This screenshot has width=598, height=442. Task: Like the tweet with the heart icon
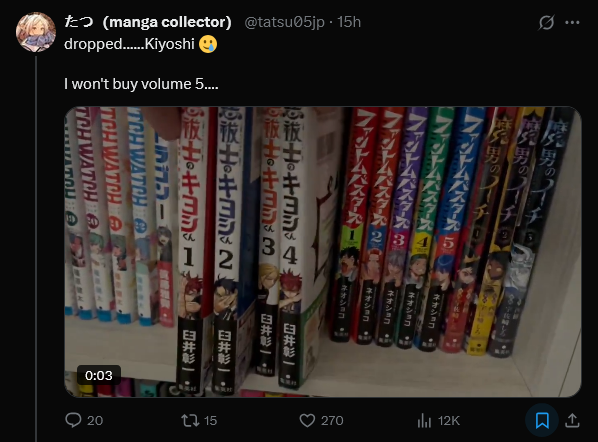point(307,420)
